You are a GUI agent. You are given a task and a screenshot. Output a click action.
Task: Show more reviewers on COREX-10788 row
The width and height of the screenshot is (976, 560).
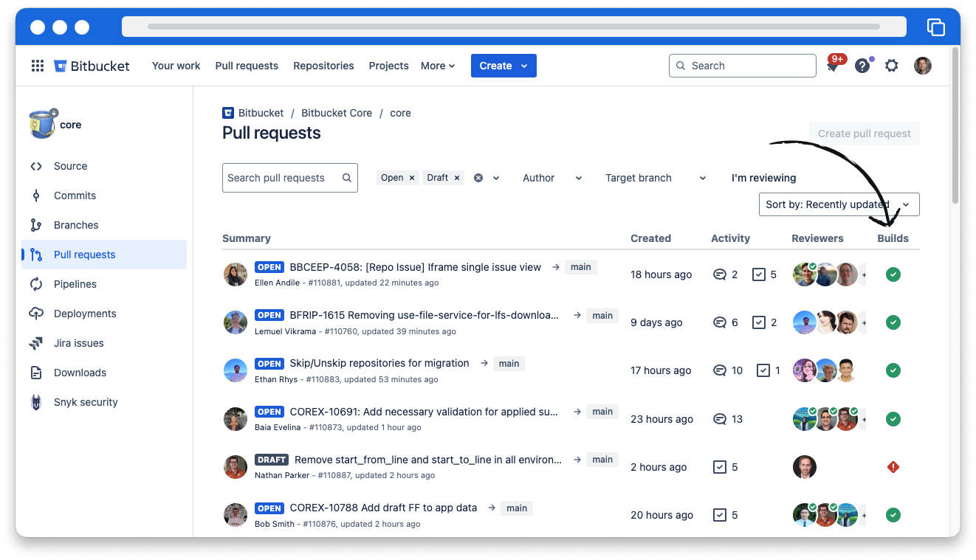click(864, 515)
